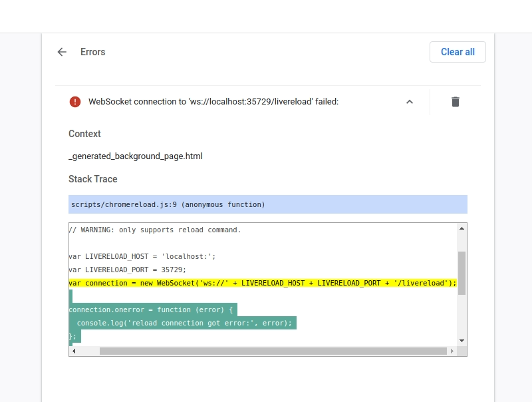Click the trash icon next to the collapse chevron

point(455,102)
